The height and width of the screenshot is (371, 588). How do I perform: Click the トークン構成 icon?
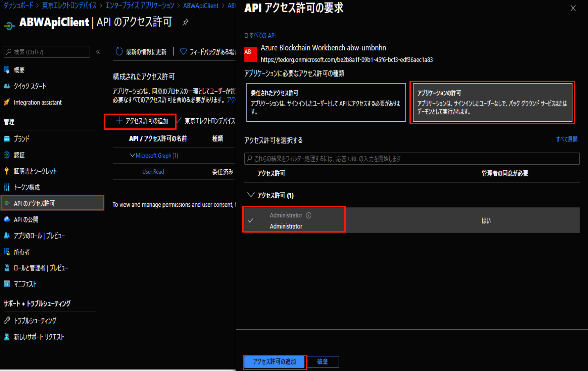(x=7, y=187)
